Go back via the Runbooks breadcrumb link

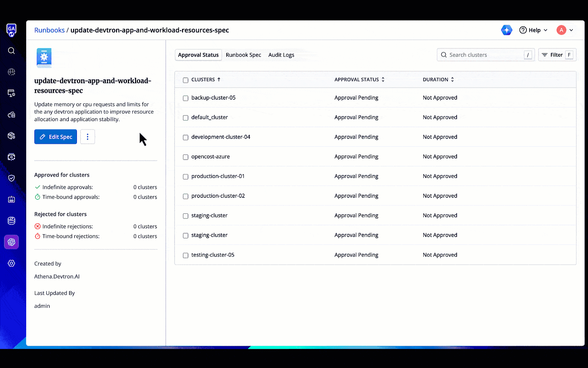(49, 30)
